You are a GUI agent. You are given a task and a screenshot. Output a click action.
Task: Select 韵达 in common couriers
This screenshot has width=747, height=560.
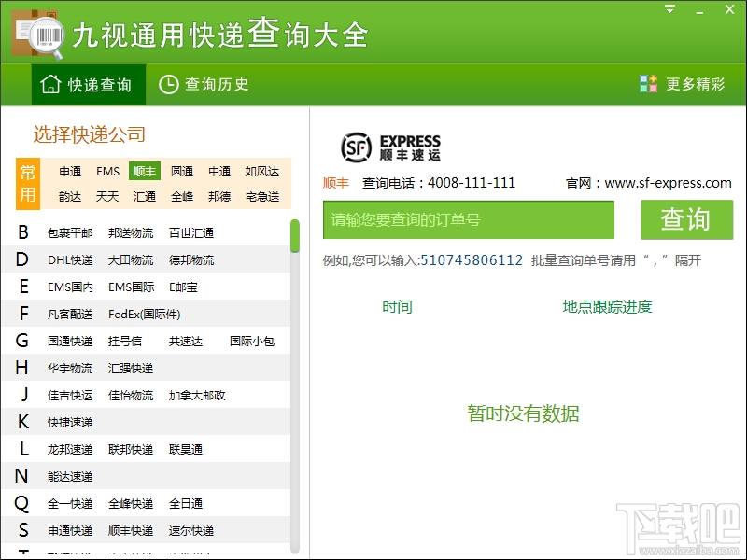click(70, 196)
